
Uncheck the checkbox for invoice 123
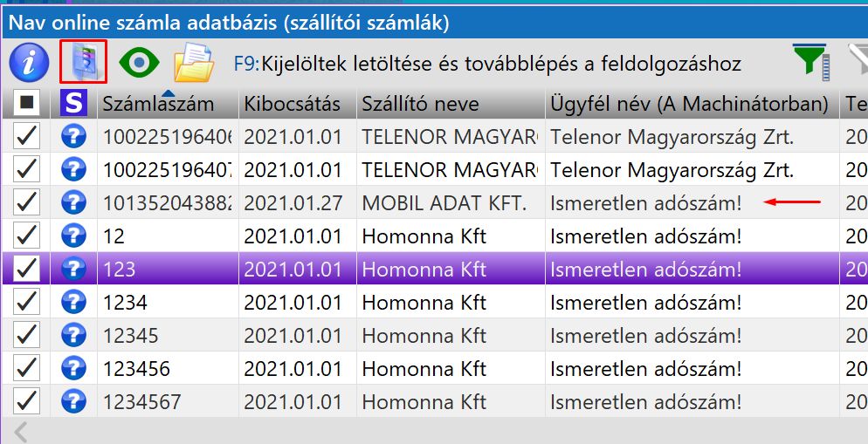click(27, 269)
